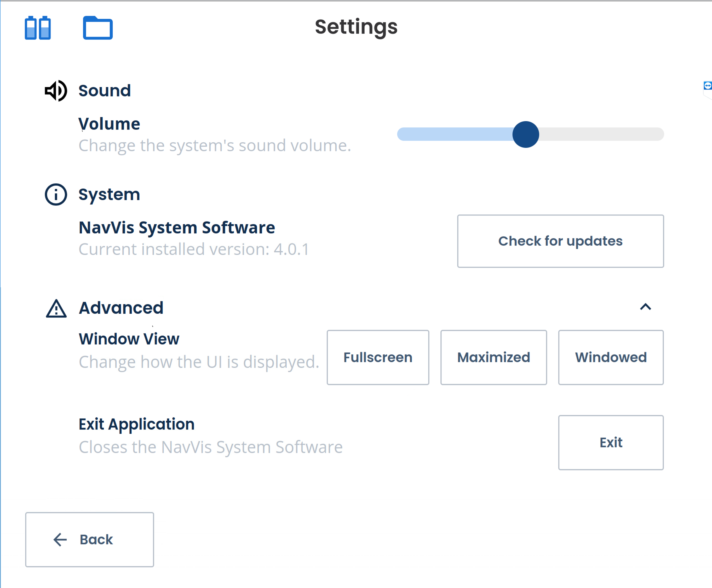This screenshot has width=712, height=588.
Task: Open the battery status icon
Action: tap(38, 28)
